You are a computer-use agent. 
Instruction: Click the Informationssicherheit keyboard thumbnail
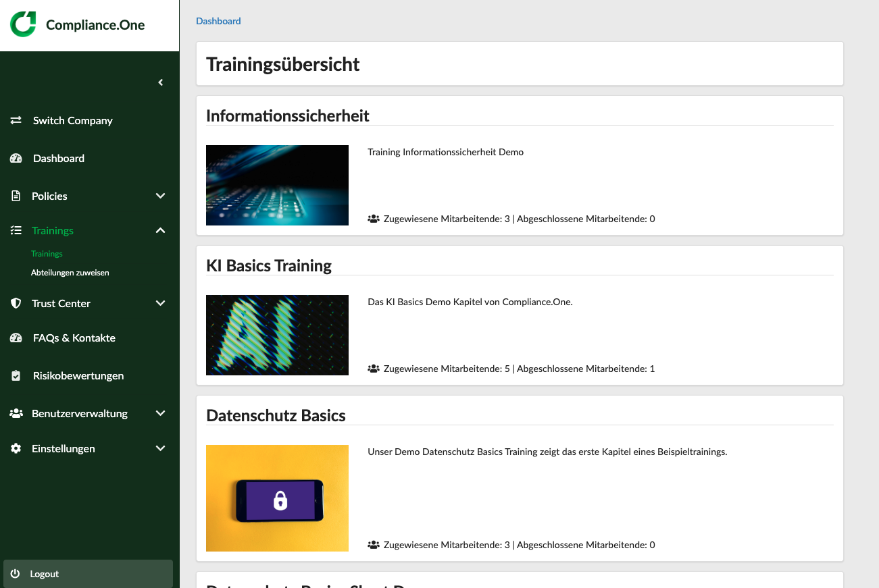point(277,185)
